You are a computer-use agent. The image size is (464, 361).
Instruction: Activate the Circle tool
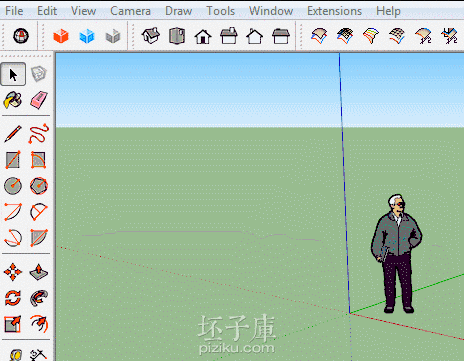pyautogui.click(x=13, y=186)
